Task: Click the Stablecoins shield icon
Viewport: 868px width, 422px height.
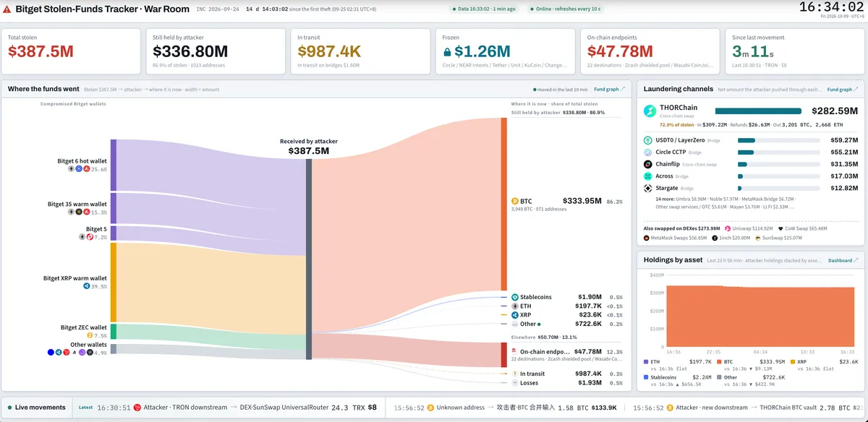Action: 515,297
